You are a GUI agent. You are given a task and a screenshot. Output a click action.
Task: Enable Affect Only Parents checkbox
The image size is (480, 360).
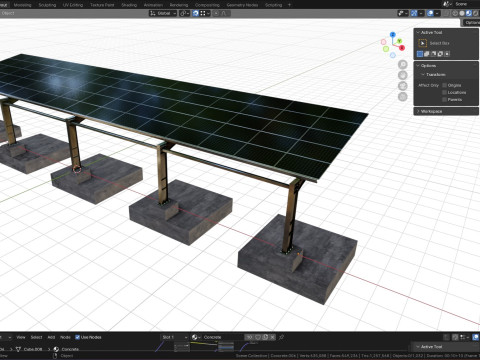point(444,99)
